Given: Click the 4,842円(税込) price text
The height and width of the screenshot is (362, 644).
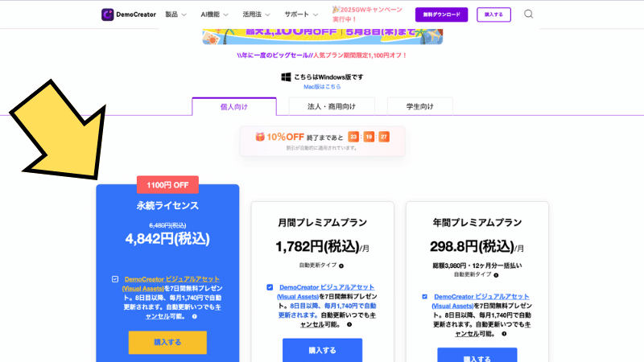Looking at the screenshot, I should [x=167, y=239].
